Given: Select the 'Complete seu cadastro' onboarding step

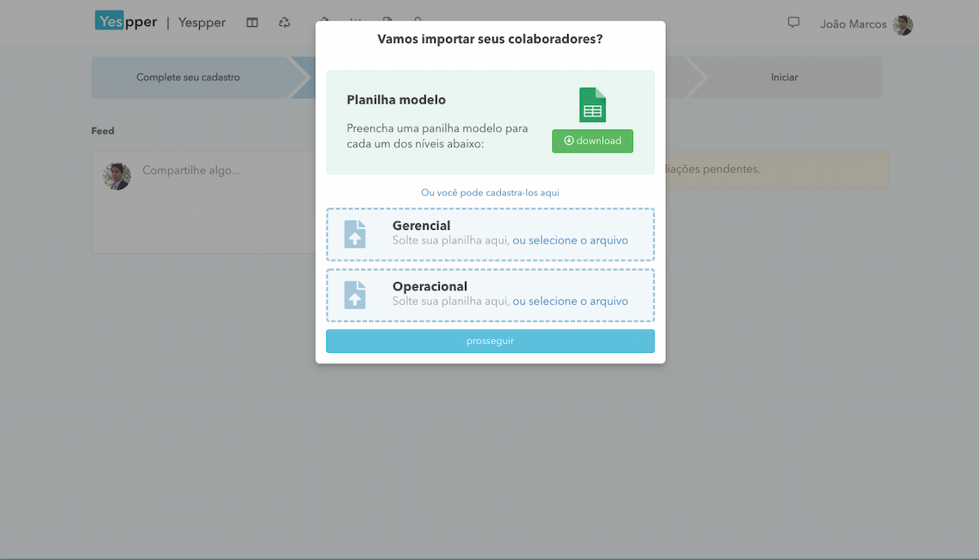Looking at the screenshot, I should 189,77.
